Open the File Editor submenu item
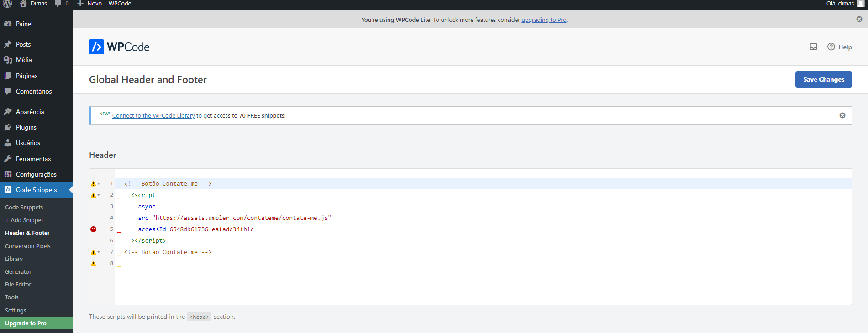This screenshot has height=333, width=868. pyautogui.click(x=18, y=284)
